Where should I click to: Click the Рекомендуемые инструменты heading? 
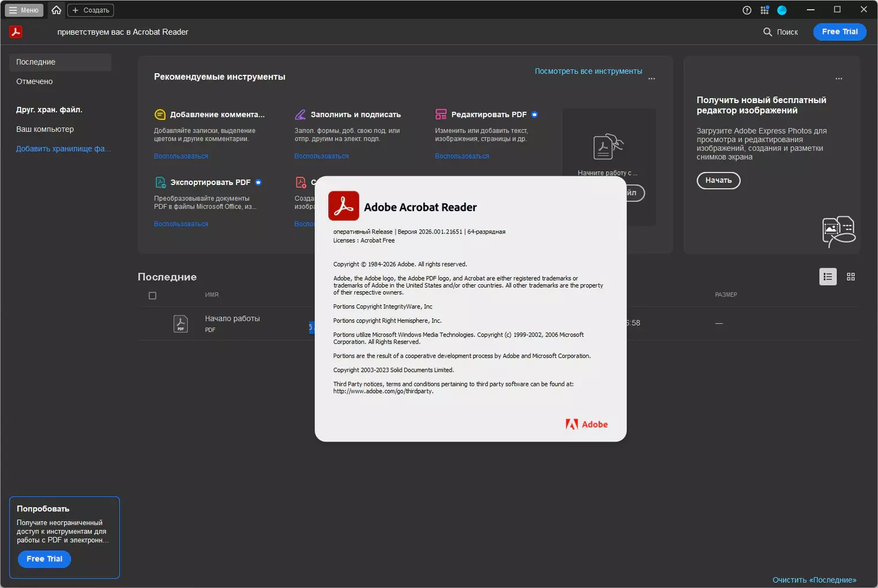[219, 77]
